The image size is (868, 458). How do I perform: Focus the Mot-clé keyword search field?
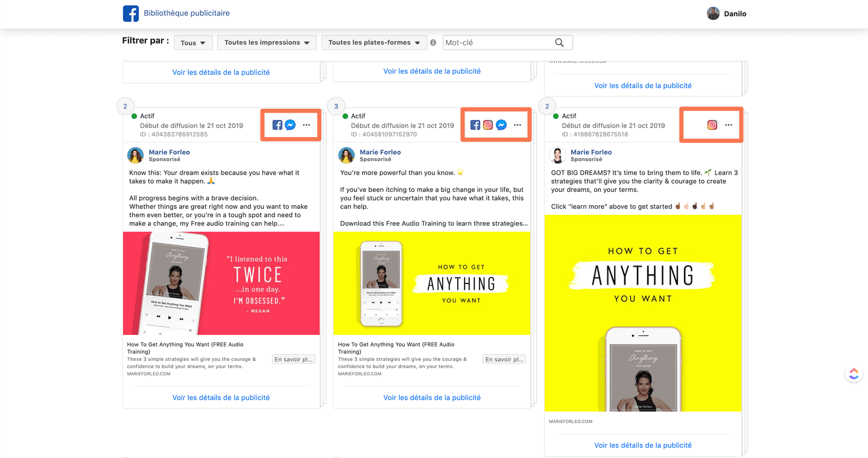pos(508,43)
